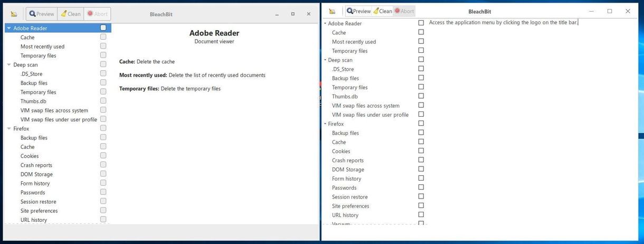644x244 pixels.
Task: Click Abort button in left window
Action: [97, 14]
